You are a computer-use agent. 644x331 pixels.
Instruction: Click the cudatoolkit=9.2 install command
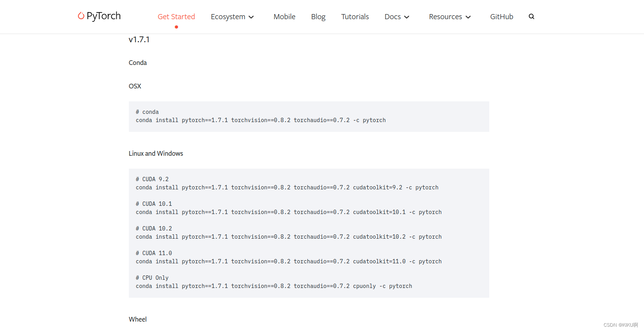(x=287, y=187)
